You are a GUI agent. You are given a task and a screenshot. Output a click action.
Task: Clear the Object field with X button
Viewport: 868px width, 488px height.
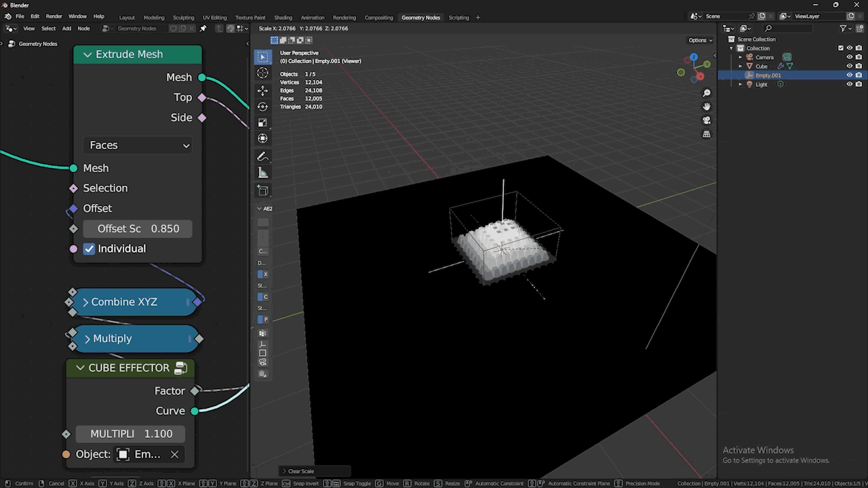pyautogui.click(x=174, y=454)
